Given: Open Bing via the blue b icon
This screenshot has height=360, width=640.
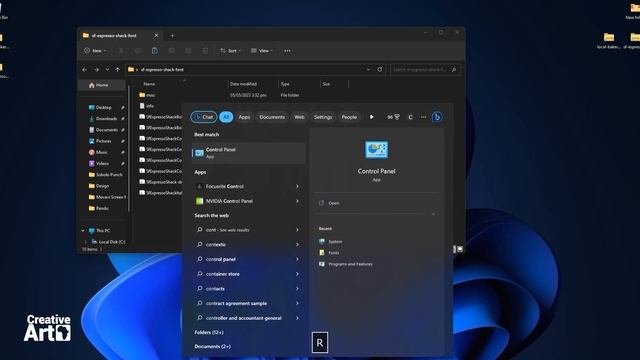Looking at the screenshot, I should (x=437, y=117).
